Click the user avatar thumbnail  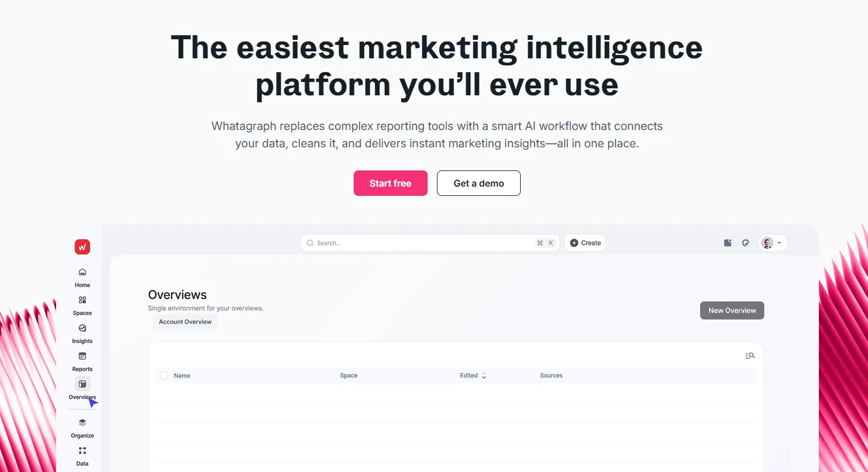(x=767, y=243)
